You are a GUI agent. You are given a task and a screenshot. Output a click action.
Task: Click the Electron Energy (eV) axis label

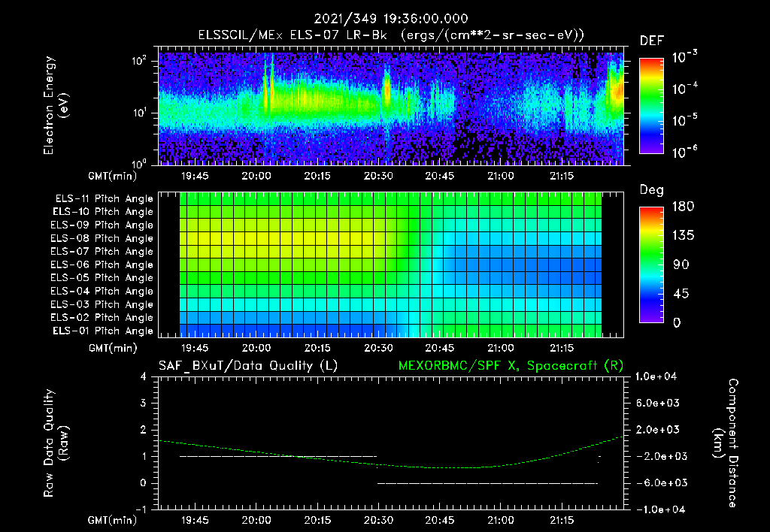coord(56,105)
